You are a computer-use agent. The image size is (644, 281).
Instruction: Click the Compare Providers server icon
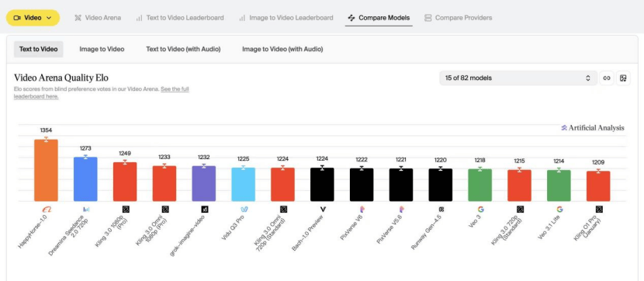pos(428,18)
